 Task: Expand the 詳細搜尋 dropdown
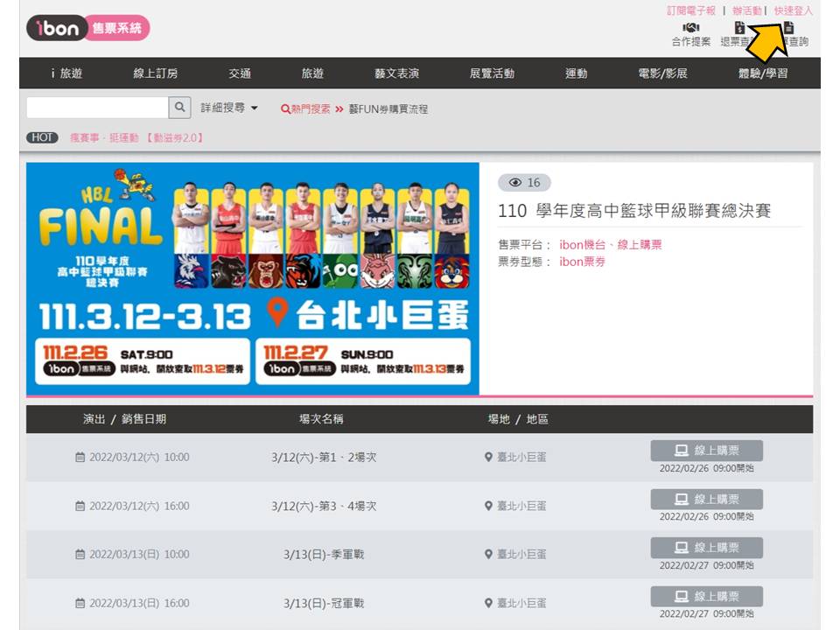coord(229,108)
